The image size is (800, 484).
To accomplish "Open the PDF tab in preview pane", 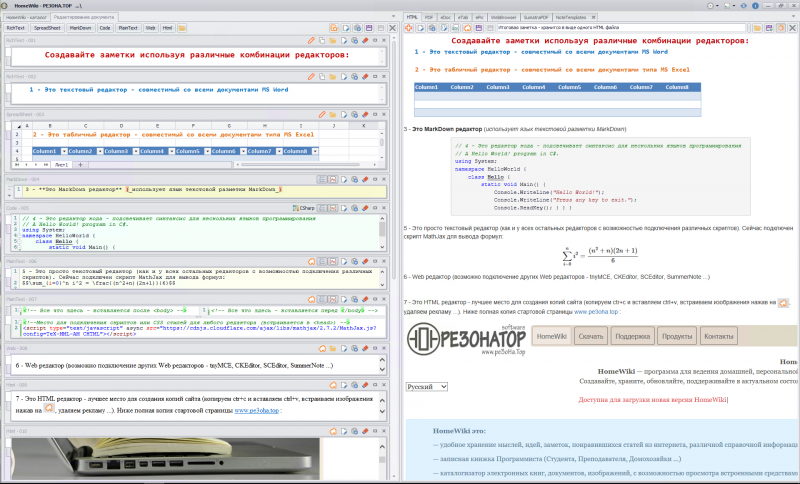I will [429, 17].
